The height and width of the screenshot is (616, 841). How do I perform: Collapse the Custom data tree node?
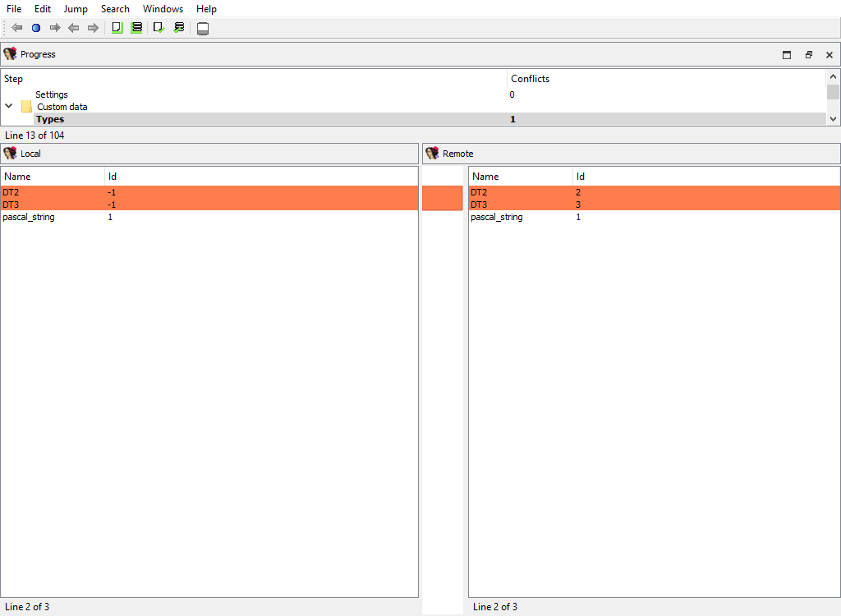(9, 107)
